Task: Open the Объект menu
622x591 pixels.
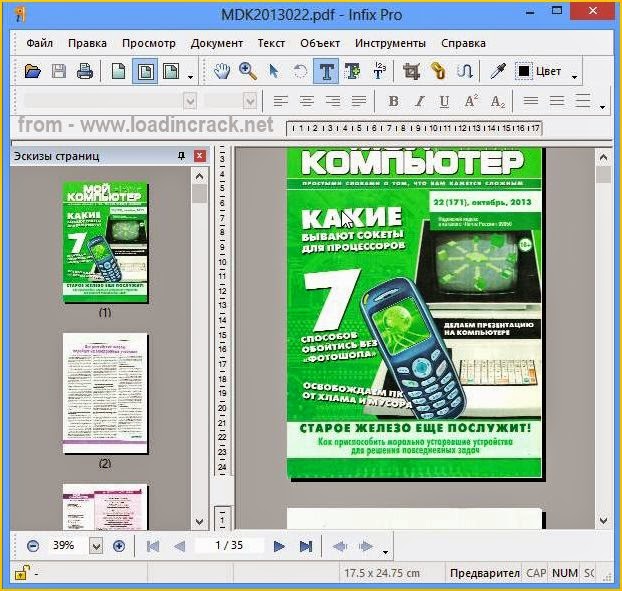Action: click(x=320, y=43)
